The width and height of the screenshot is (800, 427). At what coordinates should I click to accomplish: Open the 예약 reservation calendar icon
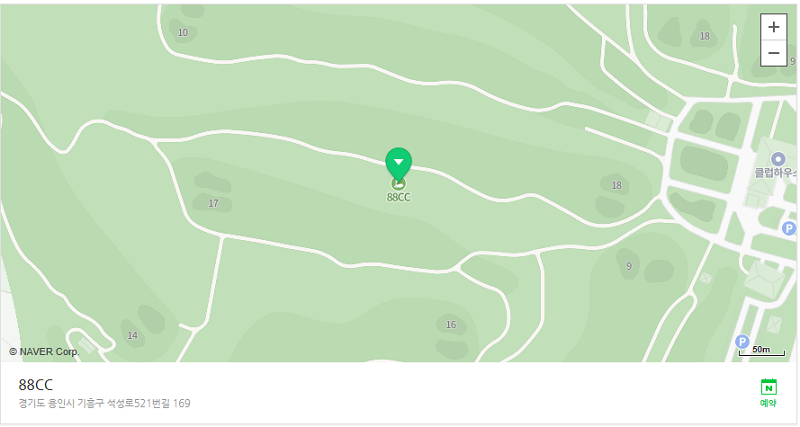[x=768, y=392]
